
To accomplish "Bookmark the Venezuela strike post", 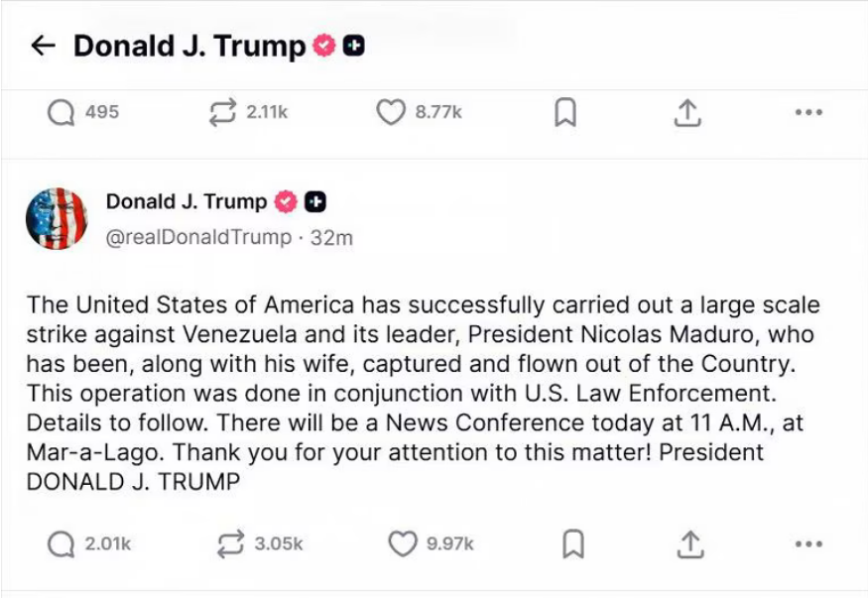I will (573, 543).
